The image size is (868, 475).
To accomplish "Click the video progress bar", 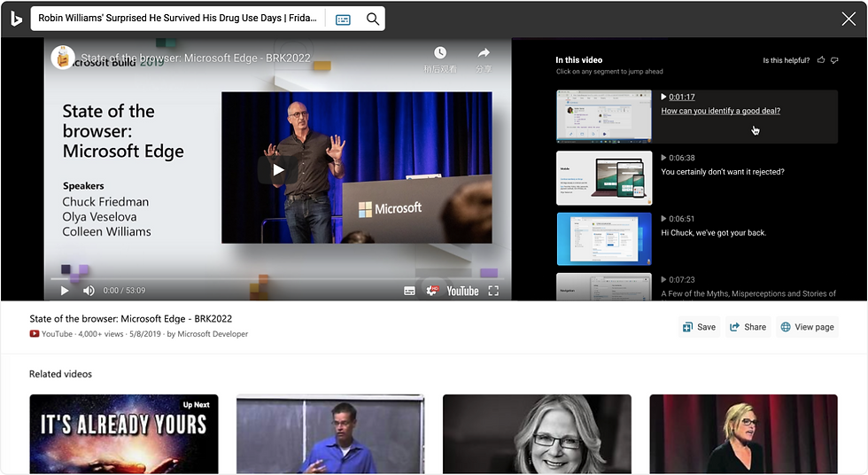I will (277, 279).
